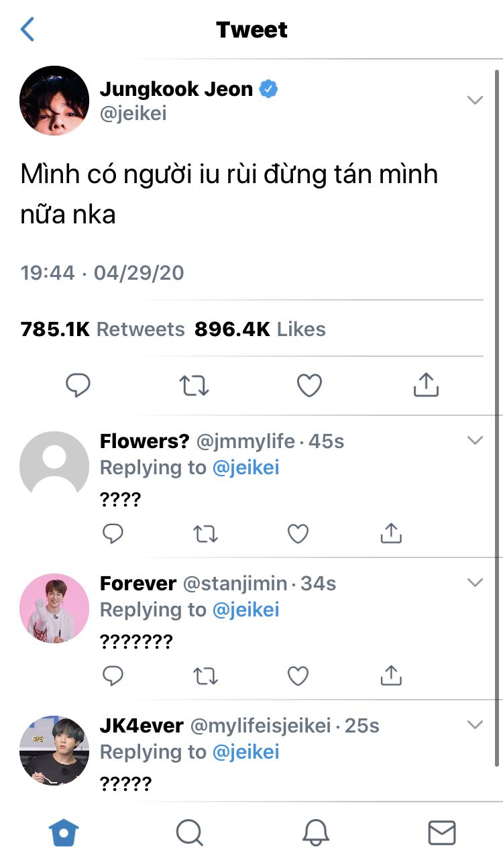Reply to the Forever comment
This screenshot has width=503, height=868.
(x=113, y=675)
